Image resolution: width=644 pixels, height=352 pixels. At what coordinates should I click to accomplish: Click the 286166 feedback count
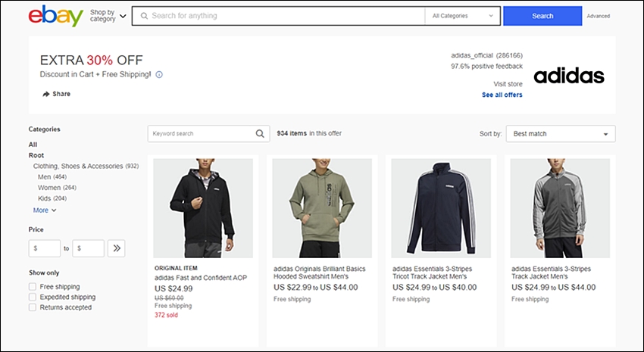(509, 55)
